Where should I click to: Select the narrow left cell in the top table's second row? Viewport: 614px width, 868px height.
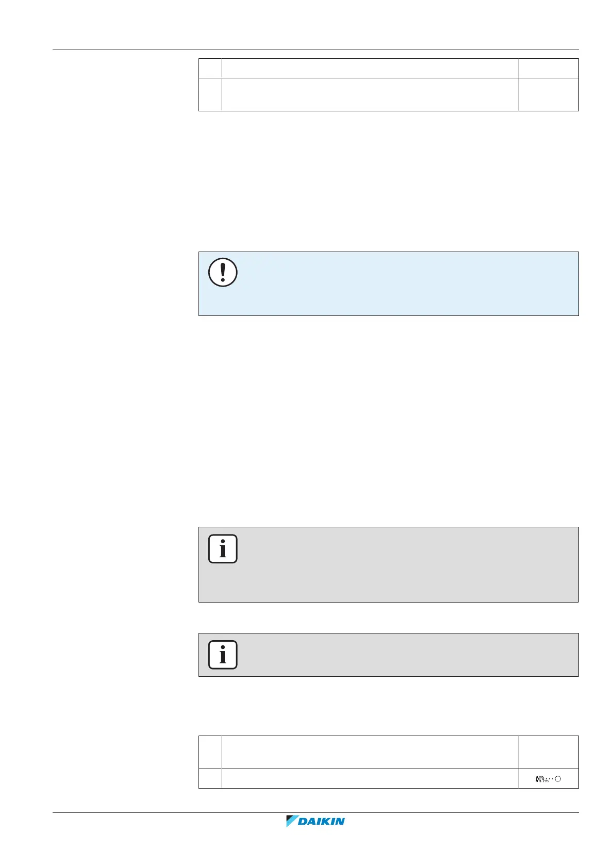210,94
